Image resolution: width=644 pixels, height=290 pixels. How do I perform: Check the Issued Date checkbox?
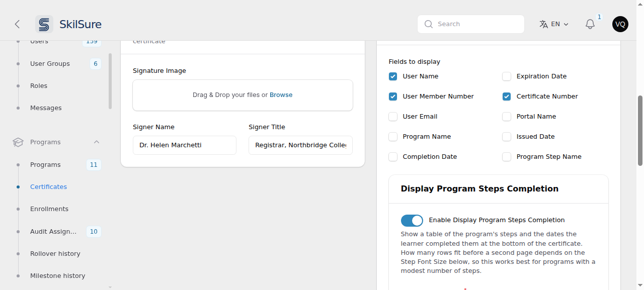tap(507, 137)
